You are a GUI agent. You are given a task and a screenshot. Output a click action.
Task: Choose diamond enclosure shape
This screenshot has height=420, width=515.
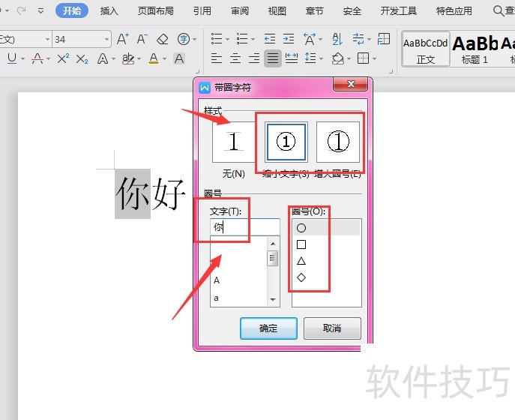pos(301,277)
